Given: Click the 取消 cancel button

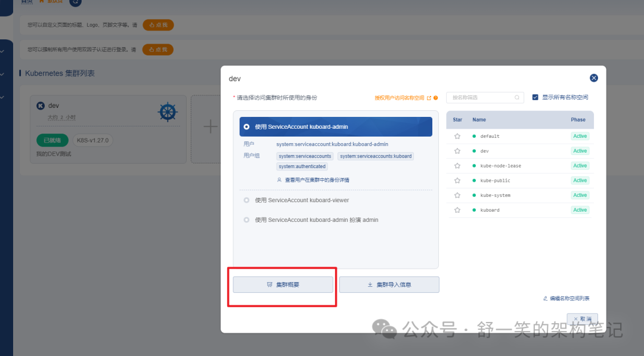Looking at the screenshot, I should click(583, 318).
